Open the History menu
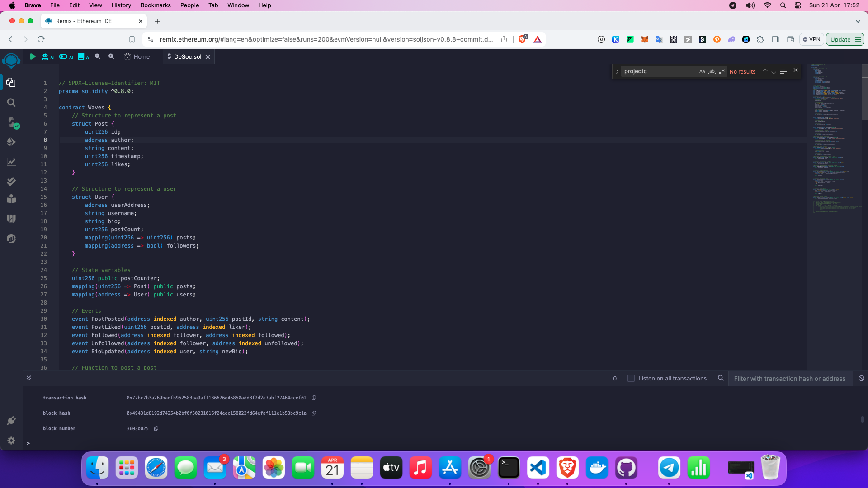 (x=121, y=5)
